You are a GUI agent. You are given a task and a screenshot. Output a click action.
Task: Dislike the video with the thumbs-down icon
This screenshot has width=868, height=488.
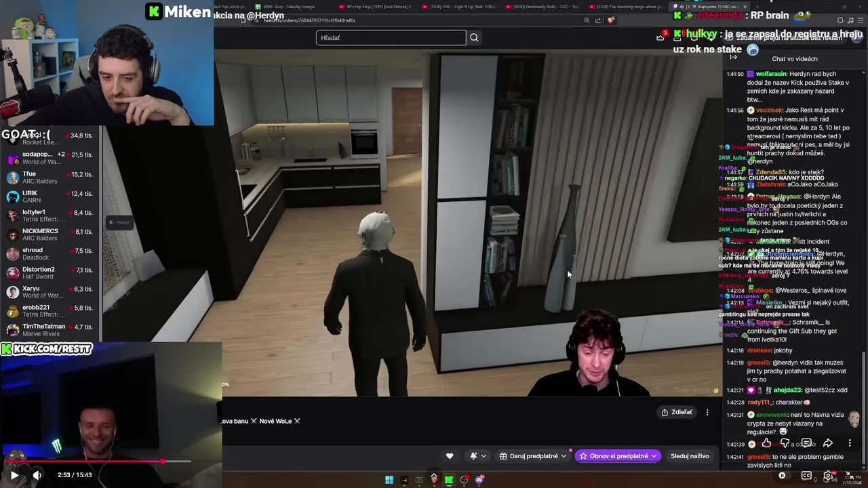click(785, 443)
